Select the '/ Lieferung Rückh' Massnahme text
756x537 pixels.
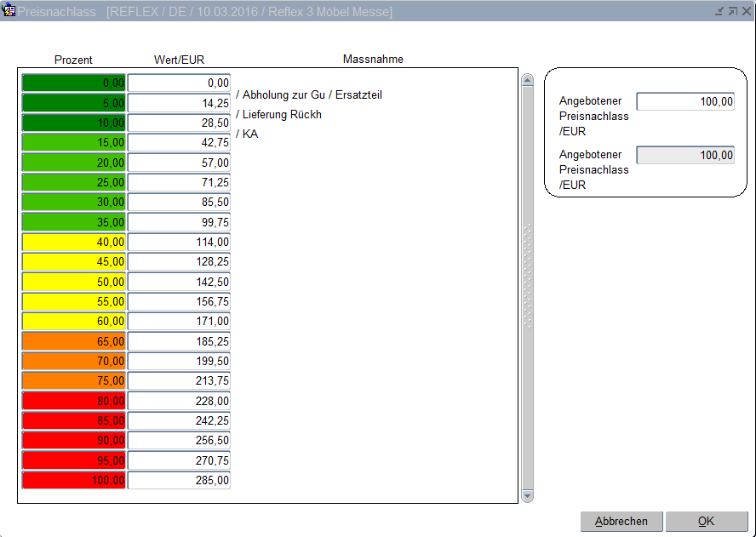[x=278, y=114]
